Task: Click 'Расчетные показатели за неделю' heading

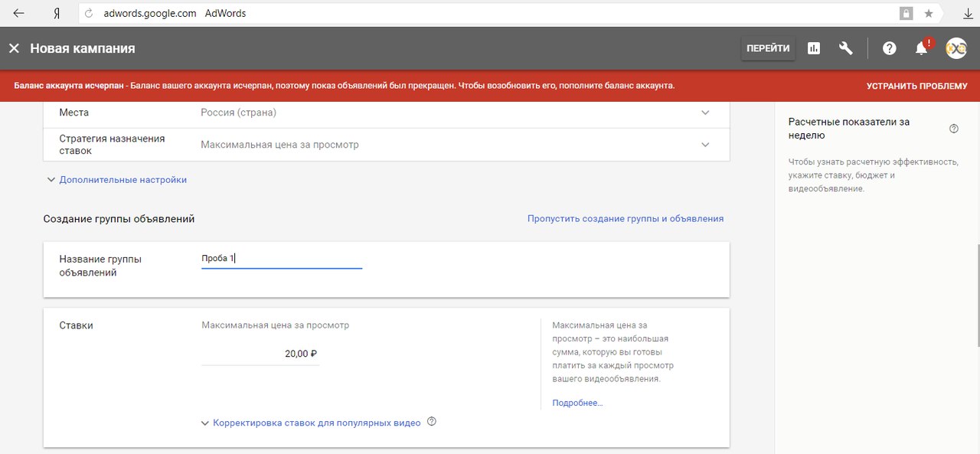Action: (x=849, y=129)
